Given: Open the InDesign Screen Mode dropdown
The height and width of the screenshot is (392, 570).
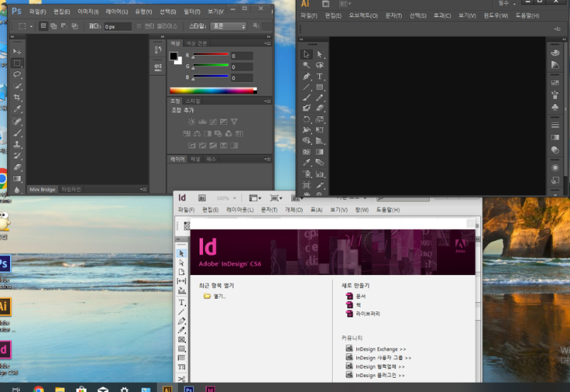Looking at the screenshot, I should click(x=276, y=198).
